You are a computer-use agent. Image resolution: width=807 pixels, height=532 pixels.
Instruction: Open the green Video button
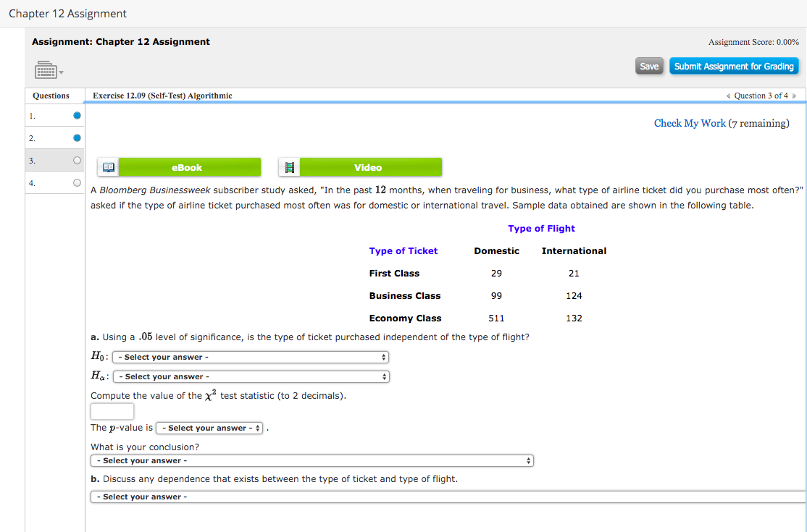pos(371,168)
